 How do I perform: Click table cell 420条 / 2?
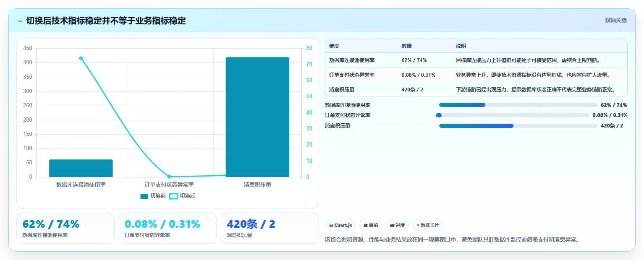[x=412, y=90]
